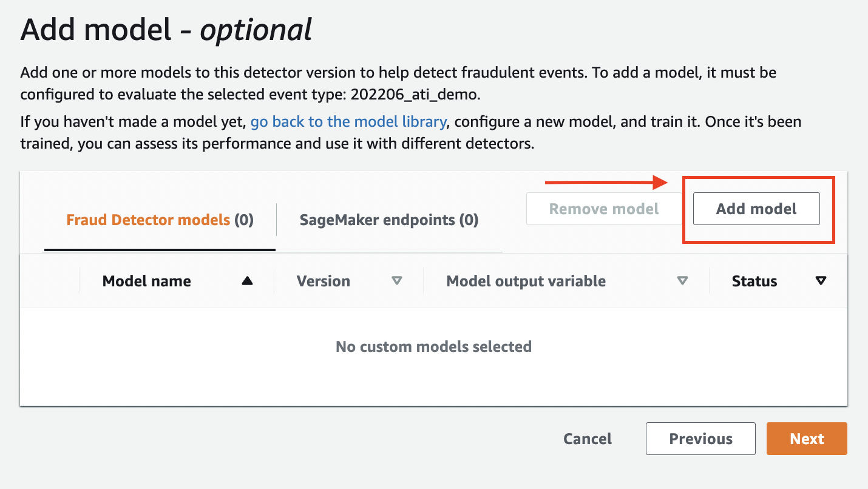The width and height of the screenshot is (868, 489).
Task: Follow the "go back to the model library" link
Action: click(x=348, y=121)
